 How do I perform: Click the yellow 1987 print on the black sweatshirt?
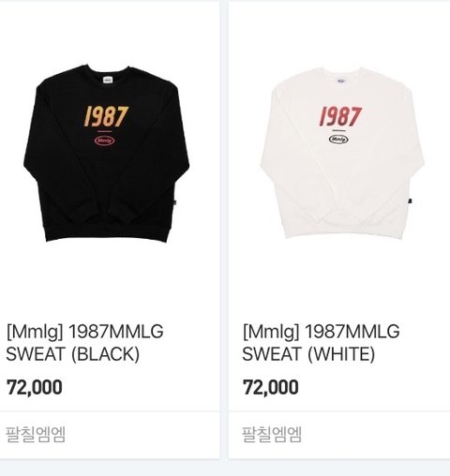point(106,116)
